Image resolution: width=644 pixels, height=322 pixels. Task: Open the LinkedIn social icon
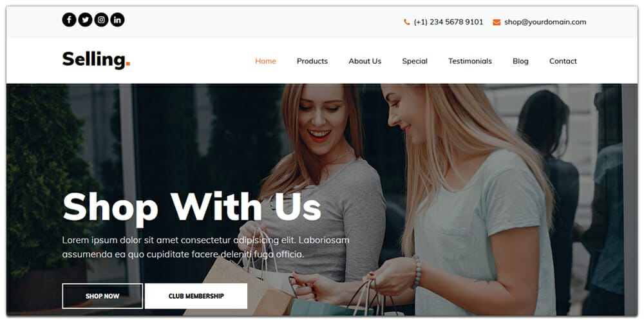pyautogui.click(x=117, y=20)
